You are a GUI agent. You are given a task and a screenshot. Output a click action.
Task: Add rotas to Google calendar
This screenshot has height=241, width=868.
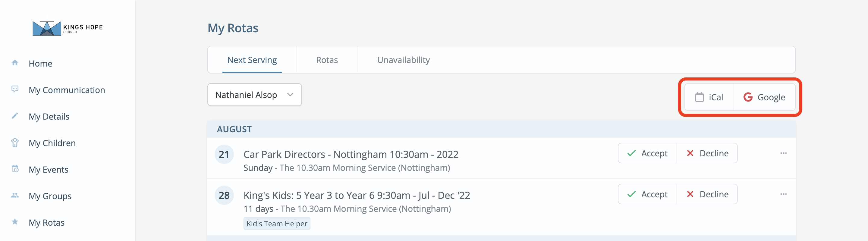coord(764,97)
